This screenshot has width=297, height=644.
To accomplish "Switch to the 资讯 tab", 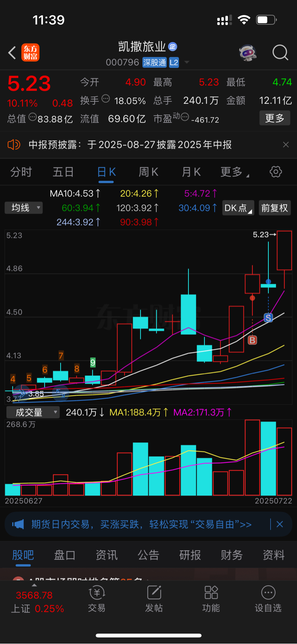I will tap(106, 555).
